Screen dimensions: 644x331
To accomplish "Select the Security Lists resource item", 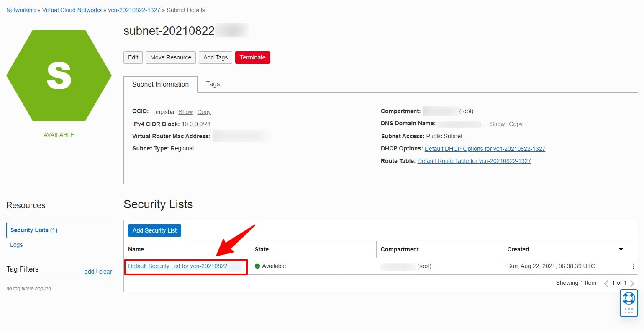I will (x=33, y=230).
